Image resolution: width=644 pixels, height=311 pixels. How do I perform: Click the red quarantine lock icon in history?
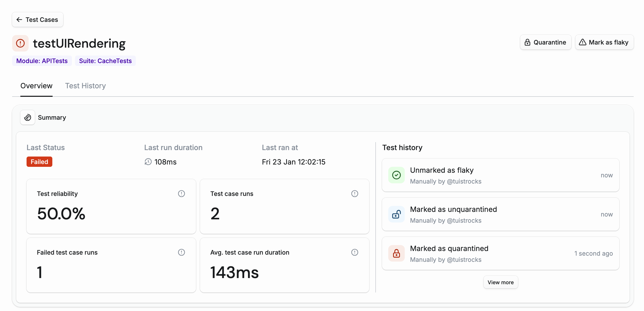point(396,253)
